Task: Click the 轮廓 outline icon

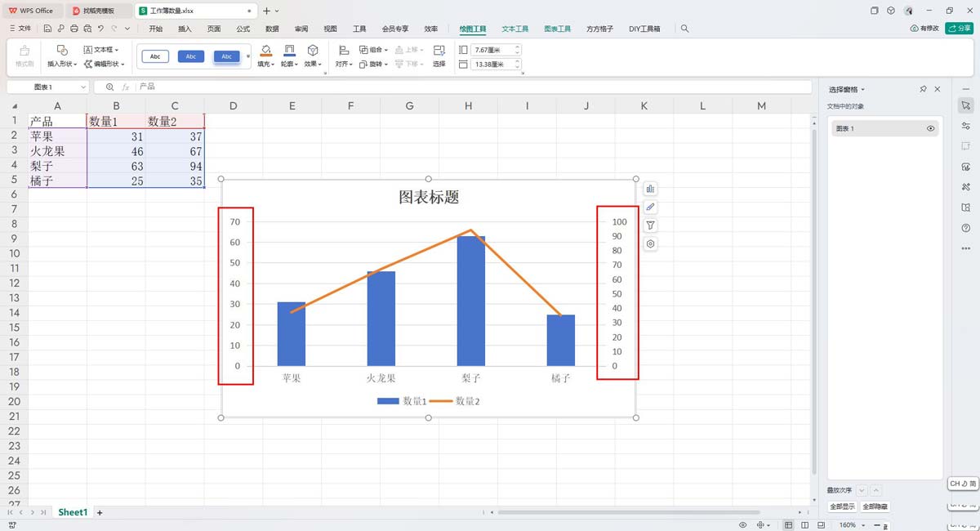Action: click(x=289, y=50)
